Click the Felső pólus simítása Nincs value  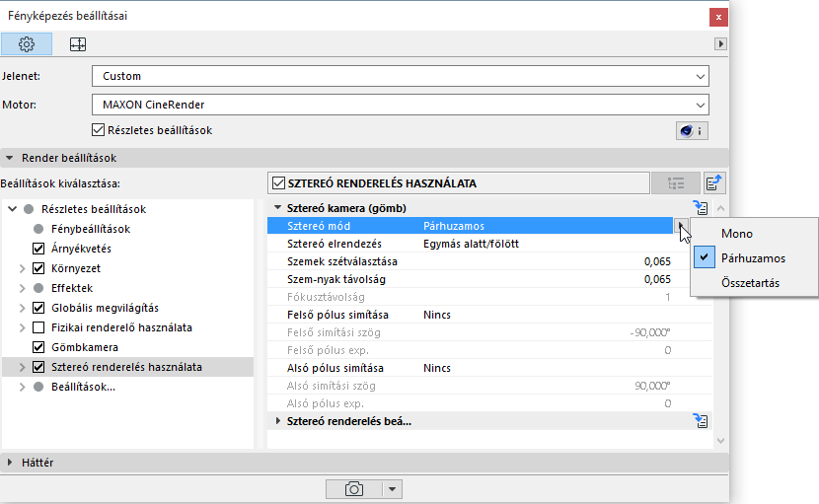click(x=437, y=315)
